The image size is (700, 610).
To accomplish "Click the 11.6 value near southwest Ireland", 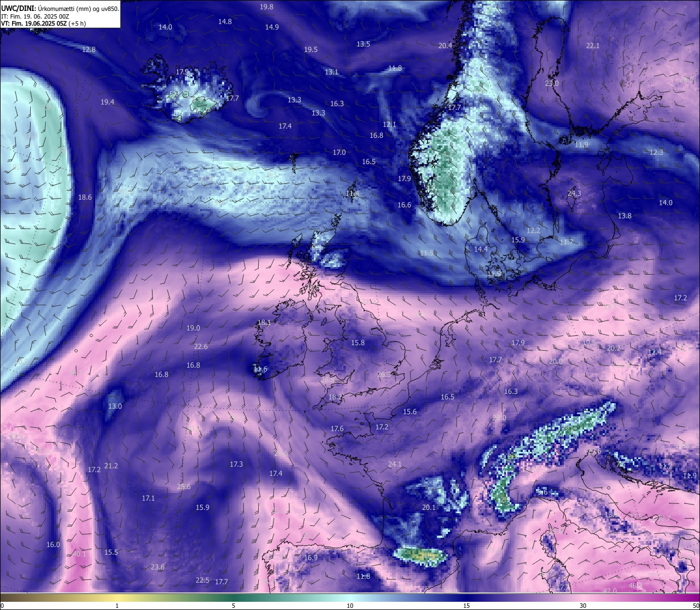I will click(260, 369).
